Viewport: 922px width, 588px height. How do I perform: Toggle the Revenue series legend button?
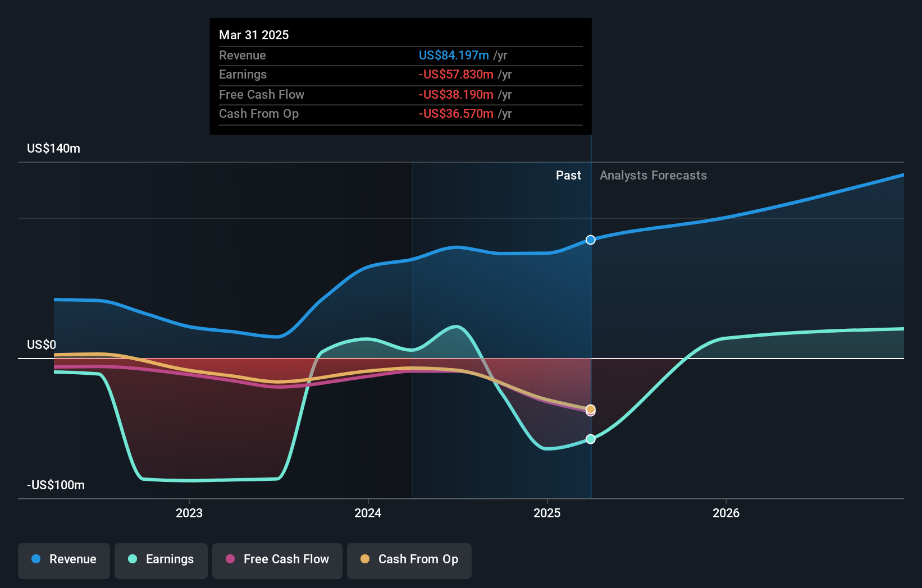coord(64,561)
